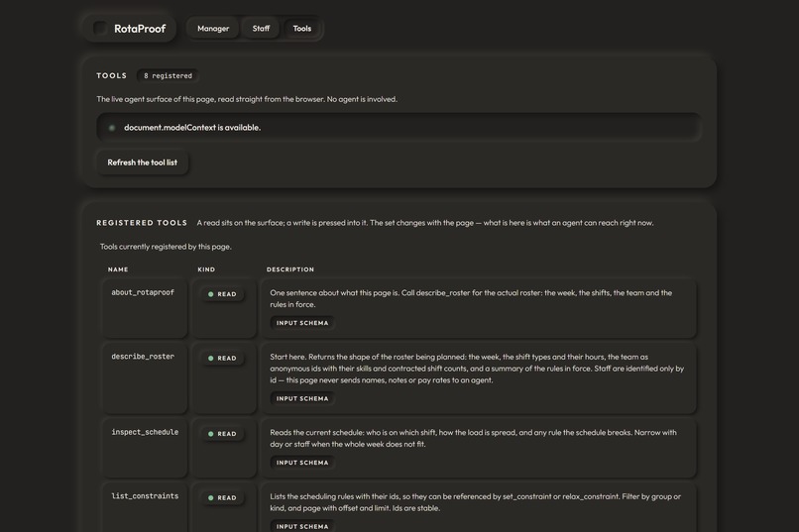Click the DESCRIPTION column header
799x532 pixels.
[289, 269]
